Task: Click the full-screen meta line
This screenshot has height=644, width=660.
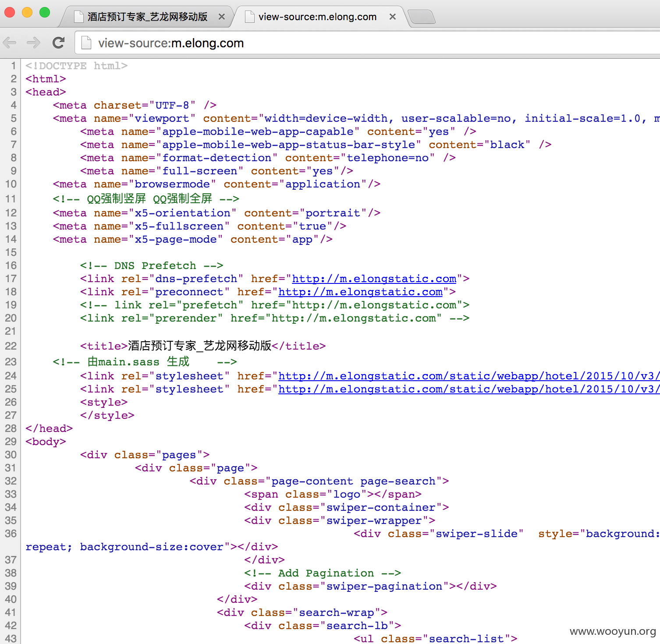Action: pyautogui.click(x=217, y=171)
